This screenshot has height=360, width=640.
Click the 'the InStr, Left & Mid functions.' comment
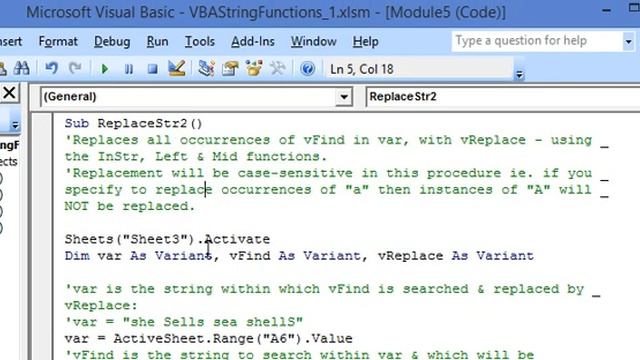coord(196,157)
